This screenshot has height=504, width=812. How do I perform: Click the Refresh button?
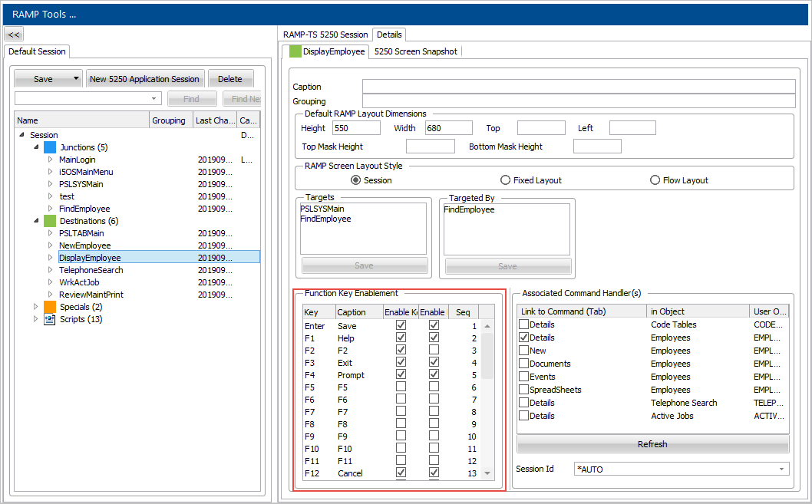click(x=652, y=444)
